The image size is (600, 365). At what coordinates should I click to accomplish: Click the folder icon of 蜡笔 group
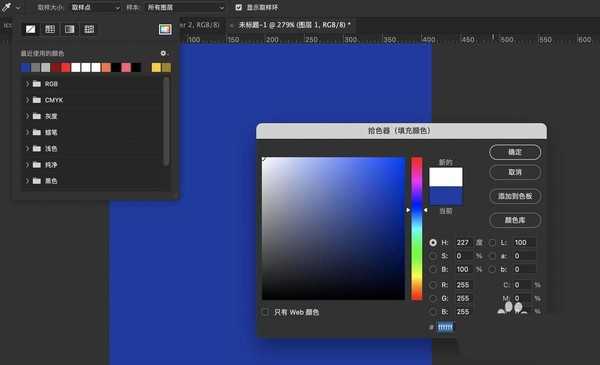pos(37,132)
